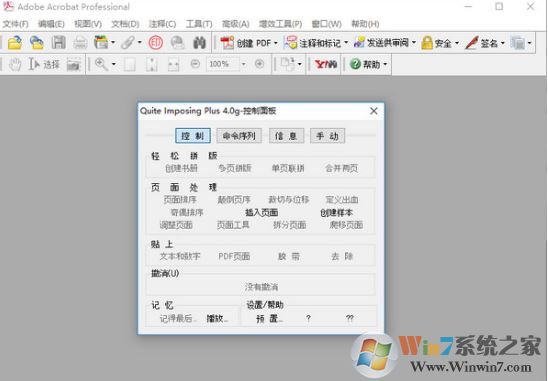Click the rotate pages icon
This screenshot has width=548, height=381.
[x=287, y=64]
